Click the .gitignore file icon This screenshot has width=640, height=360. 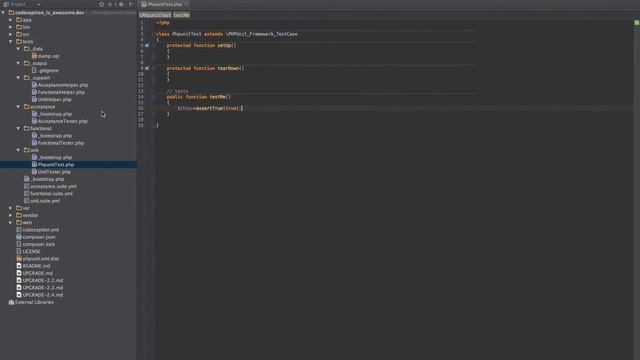click(x=34, y=70)
